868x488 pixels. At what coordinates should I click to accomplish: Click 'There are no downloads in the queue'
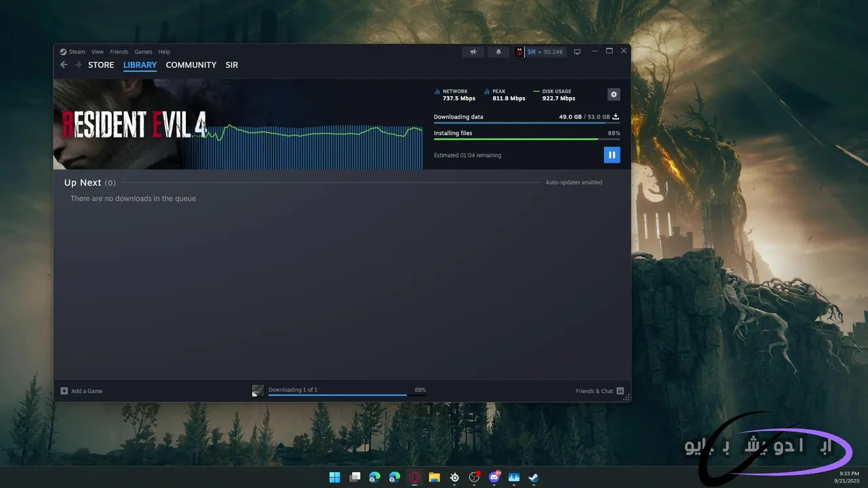(x=133, y=199)
